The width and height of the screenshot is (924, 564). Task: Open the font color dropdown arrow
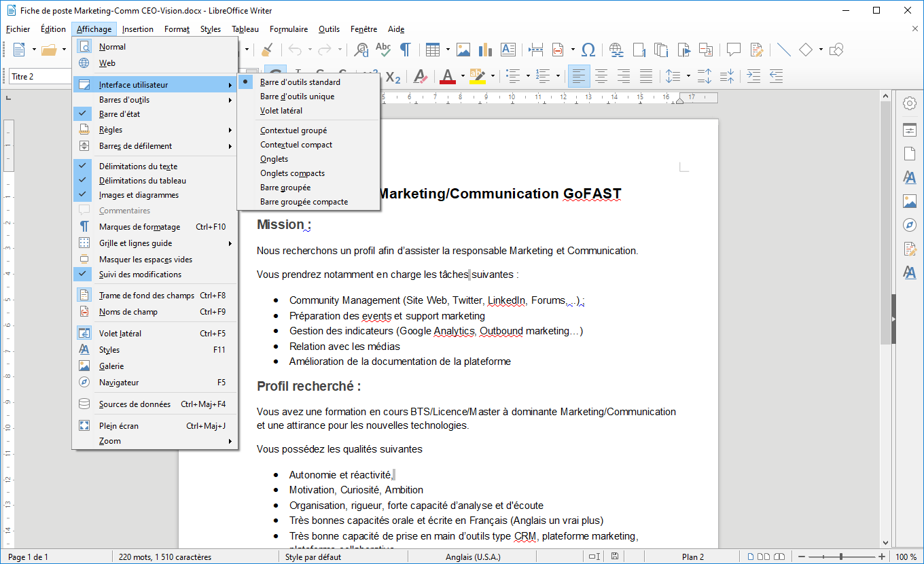(463, 76)
